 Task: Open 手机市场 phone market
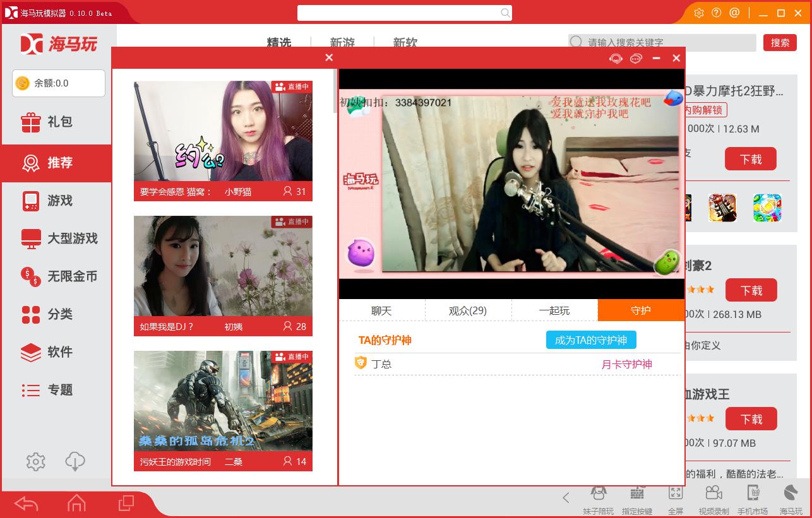click(x=753, y=500)
